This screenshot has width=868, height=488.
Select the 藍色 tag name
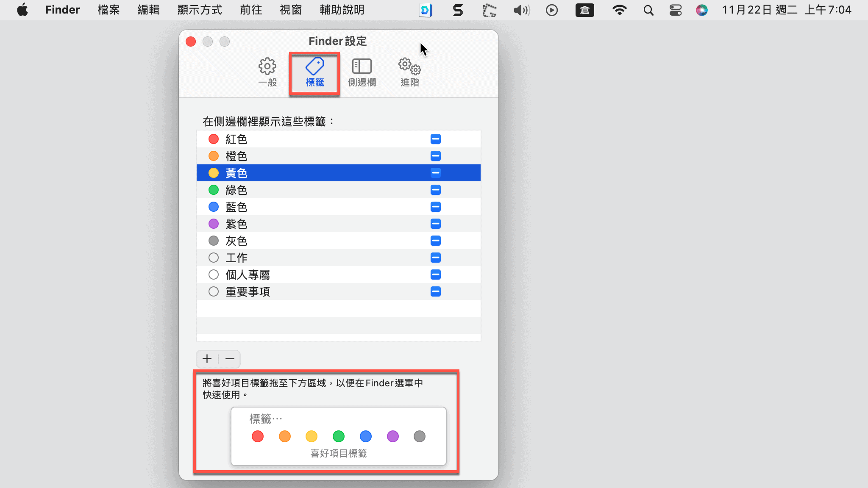click(x=236, y=207)
